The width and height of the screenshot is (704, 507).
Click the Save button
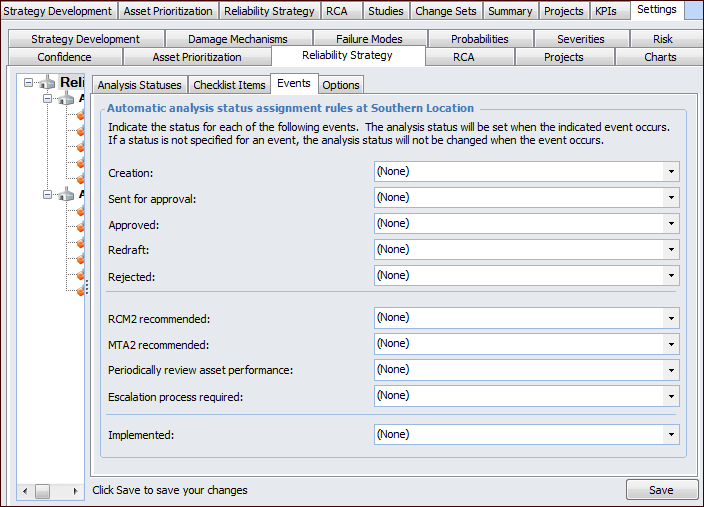pos(661,490)
